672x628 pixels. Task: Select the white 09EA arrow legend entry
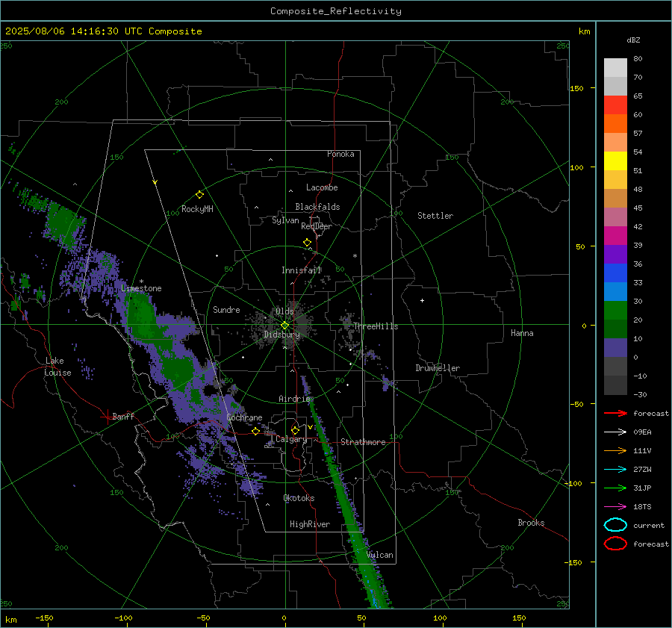coord(615,432)
